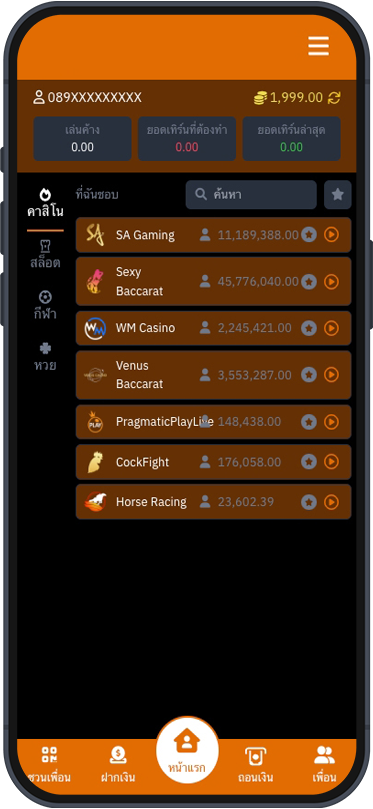Screen dimensions: 373x809
Task: Open the hamburger menu
Action: click(x=318, y=46)
